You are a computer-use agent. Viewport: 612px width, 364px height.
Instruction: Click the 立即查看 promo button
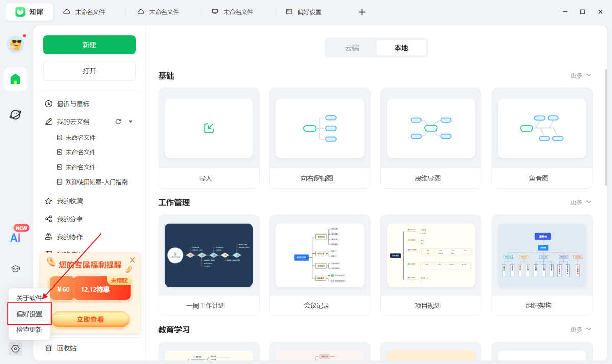(90, 320)
